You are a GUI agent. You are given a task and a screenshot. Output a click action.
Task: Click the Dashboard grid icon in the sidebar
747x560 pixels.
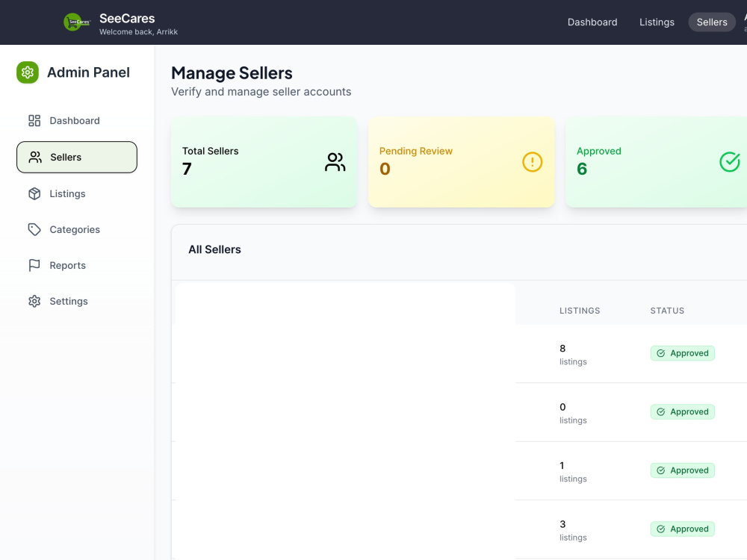(34, 120)
